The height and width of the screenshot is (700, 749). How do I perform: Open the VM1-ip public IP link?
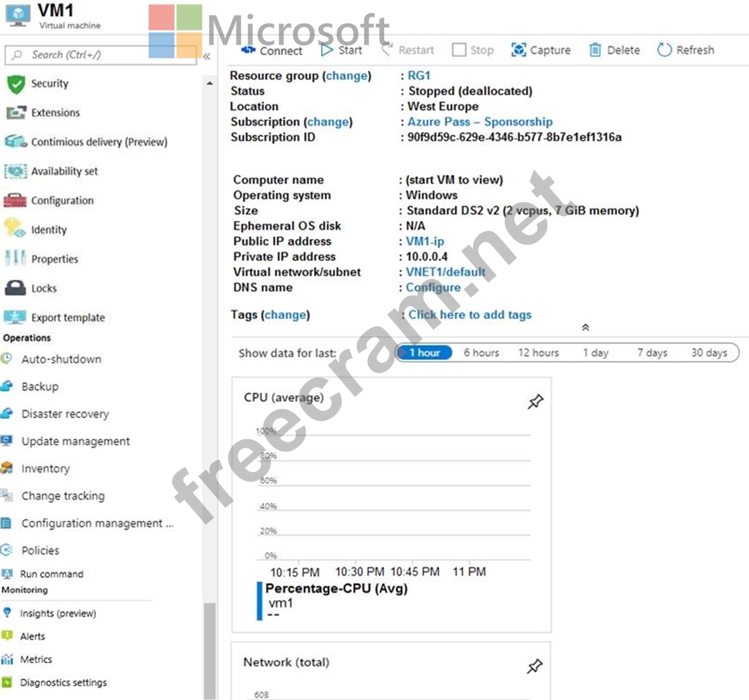tap(425, 241)
